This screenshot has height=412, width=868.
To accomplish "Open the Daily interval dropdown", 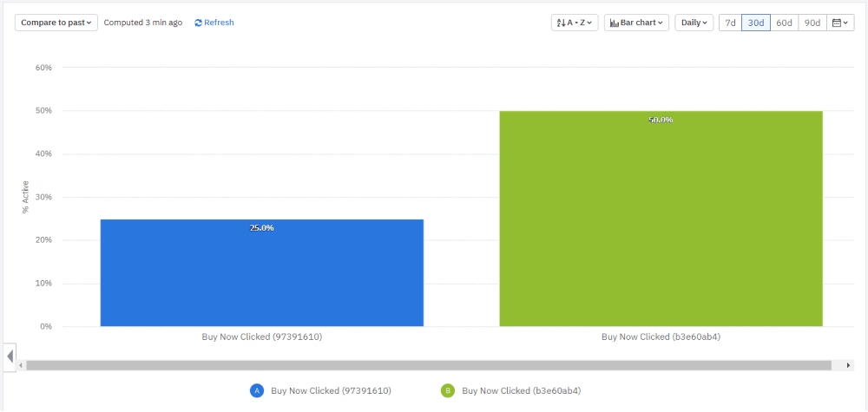I will pos(694,23).
